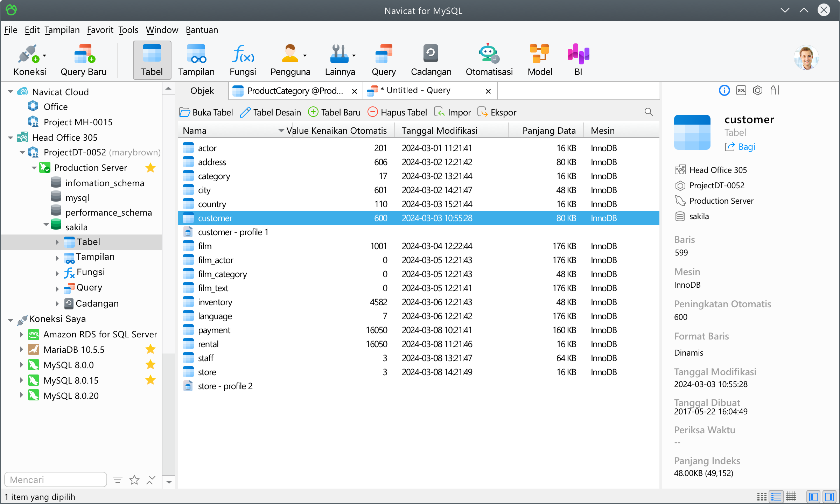Open the Koneksi dropdown arrow
840x504 pixels.
click(x=44, y=56)
